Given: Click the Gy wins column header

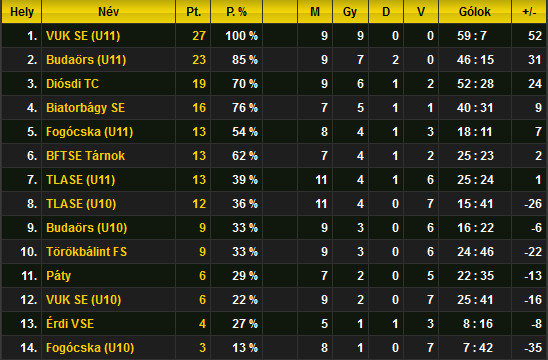Looking at the screenshot, I should pos(350,12).
